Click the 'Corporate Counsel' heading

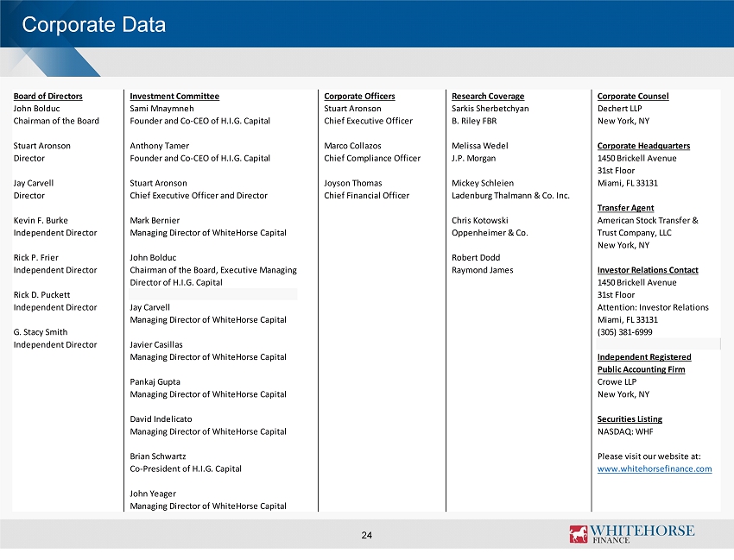coord(633,96)
